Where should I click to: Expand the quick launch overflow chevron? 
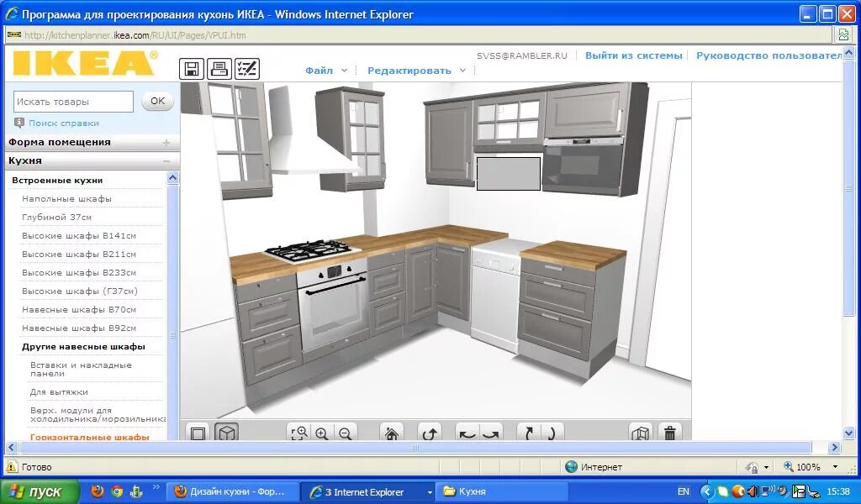click(x=156, y=487)
